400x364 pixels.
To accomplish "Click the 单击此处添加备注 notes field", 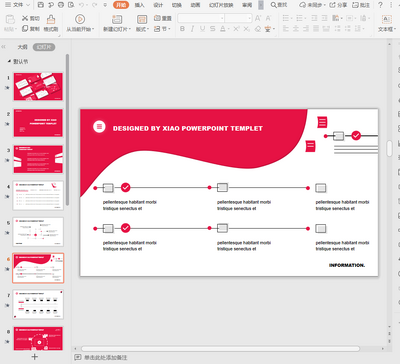I will (105, 357).
